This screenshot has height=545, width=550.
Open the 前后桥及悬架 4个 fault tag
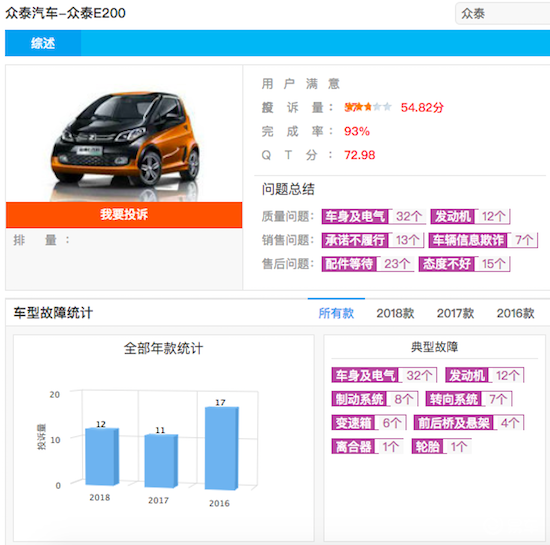coord(469,423)
